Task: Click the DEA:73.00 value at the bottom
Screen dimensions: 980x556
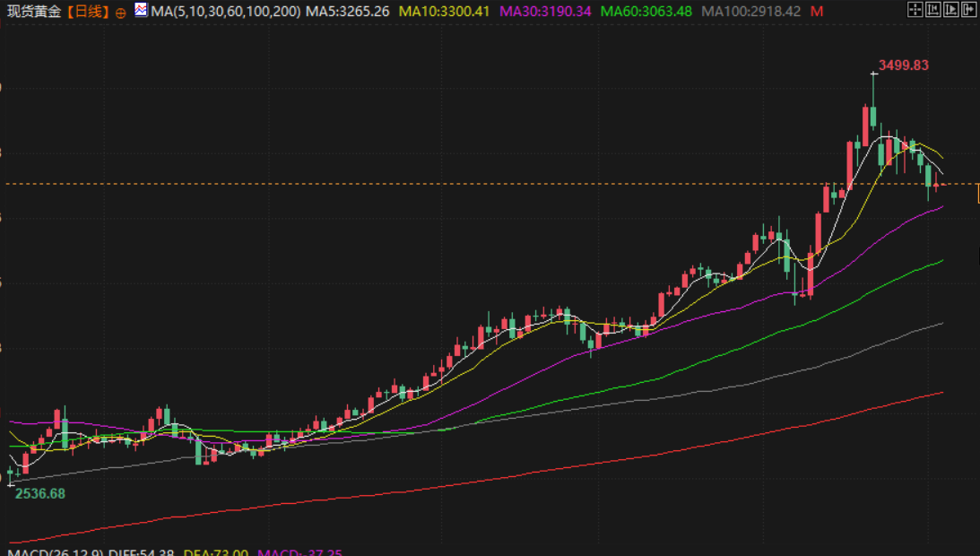Action: [215, 552]
